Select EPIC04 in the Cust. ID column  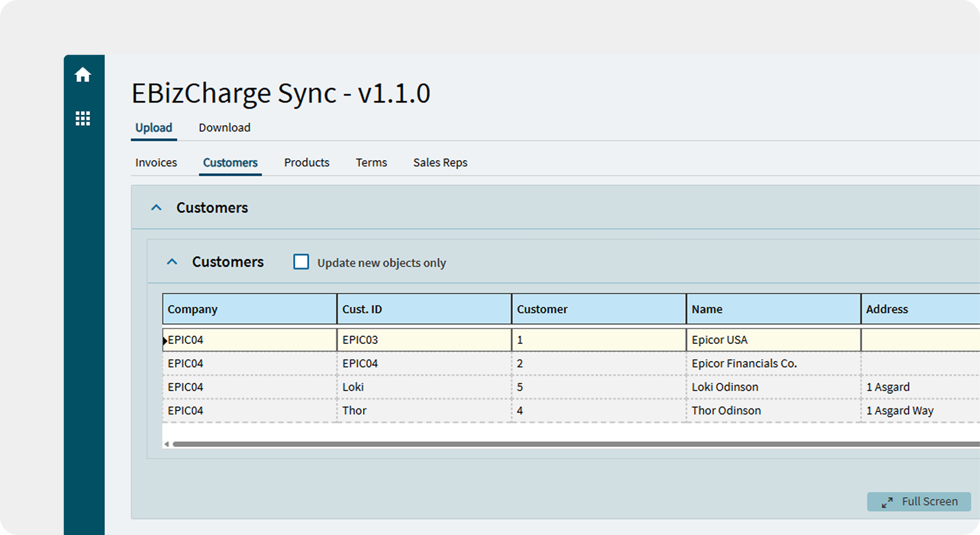(x=424, y=363)
